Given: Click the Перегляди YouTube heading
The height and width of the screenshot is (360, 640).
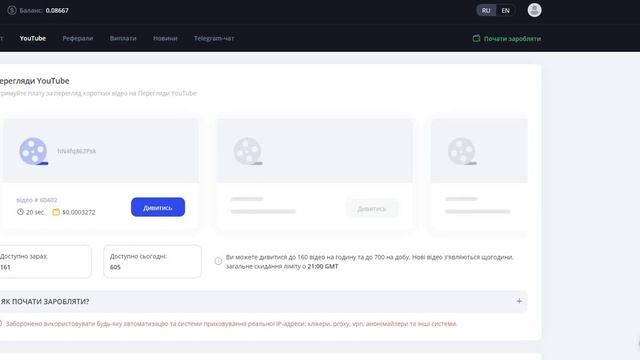Looking at the screenshot, I should [x=34, y=81].
